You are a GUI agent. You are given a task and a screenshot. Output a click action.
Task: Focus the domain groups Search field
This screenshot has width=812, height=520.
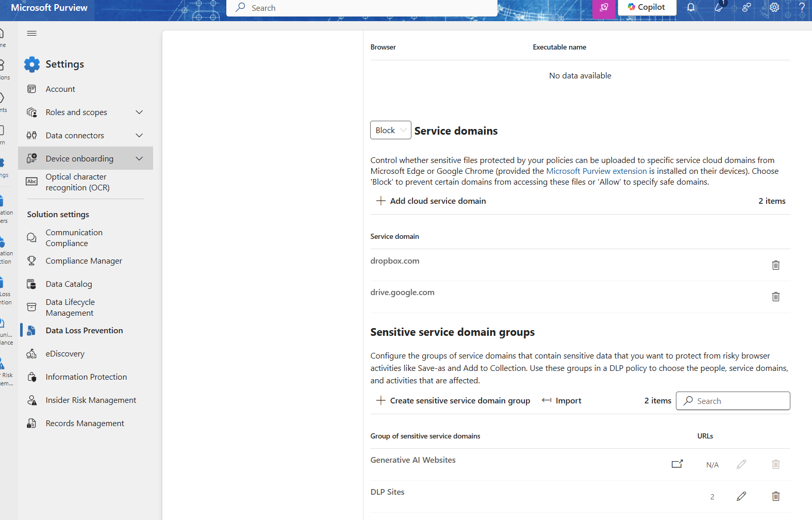pos(733,401)
